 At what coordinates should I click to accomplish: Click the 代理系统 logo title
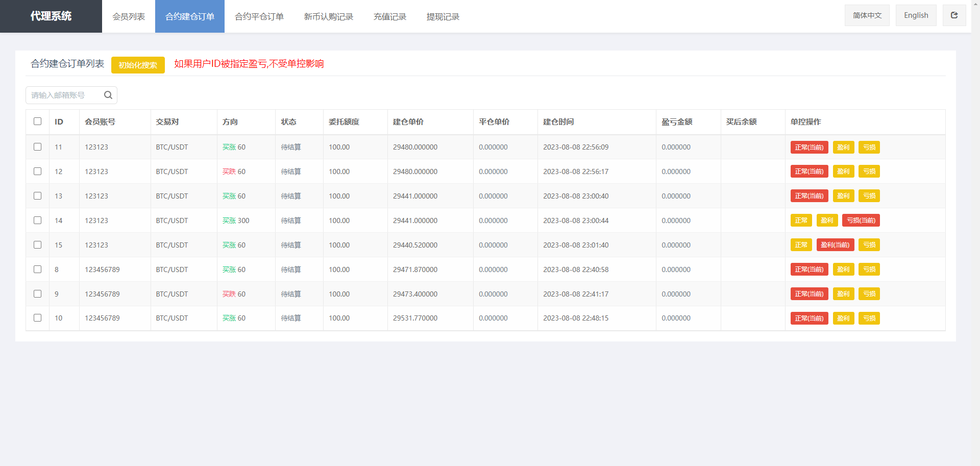(x=51, y=16)
